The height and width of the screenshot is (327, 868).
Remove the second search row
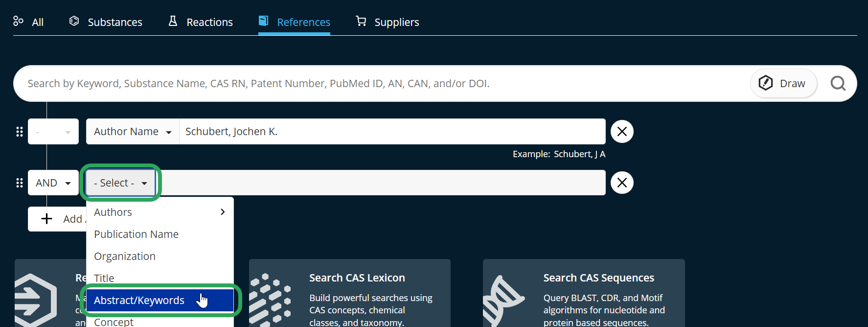click(622, 183)
